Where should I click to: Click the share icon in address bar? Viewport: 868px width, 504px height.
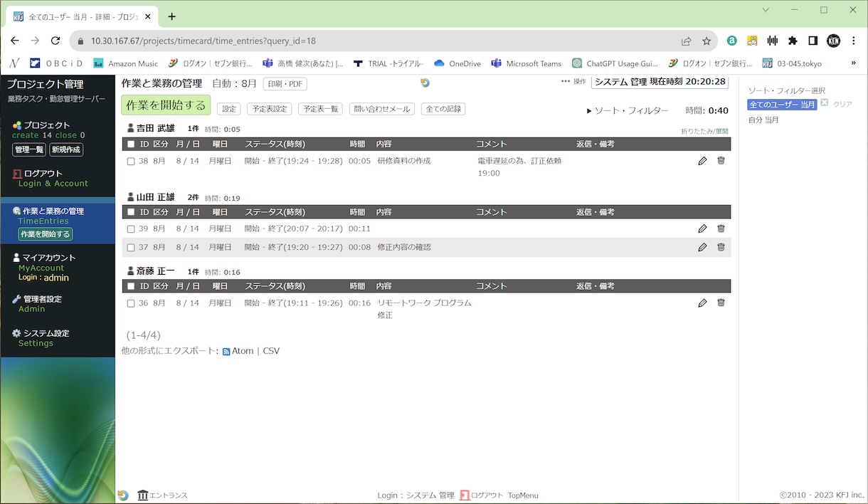pyautogui.click(x=686, y=41)
